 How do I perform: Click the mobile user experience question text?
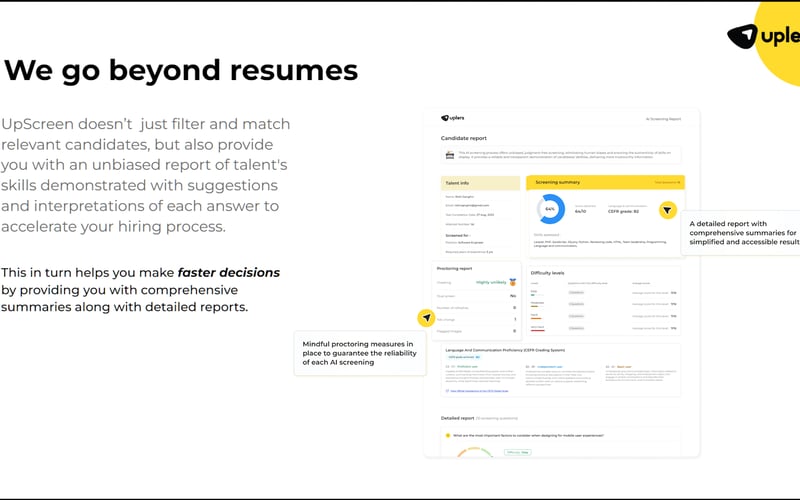tap(528, 436)
